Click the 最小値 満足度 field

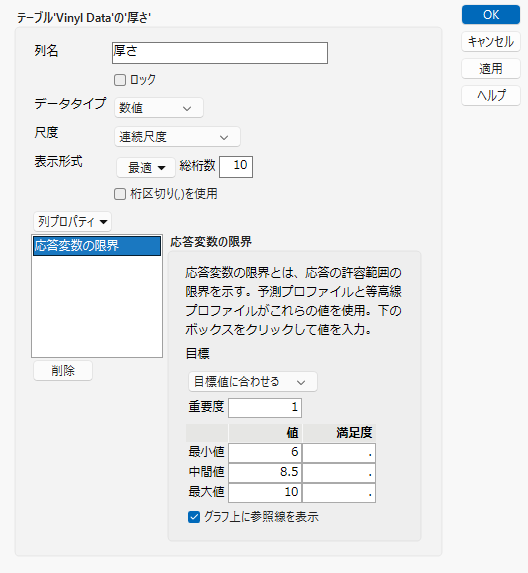pos(339,453)
